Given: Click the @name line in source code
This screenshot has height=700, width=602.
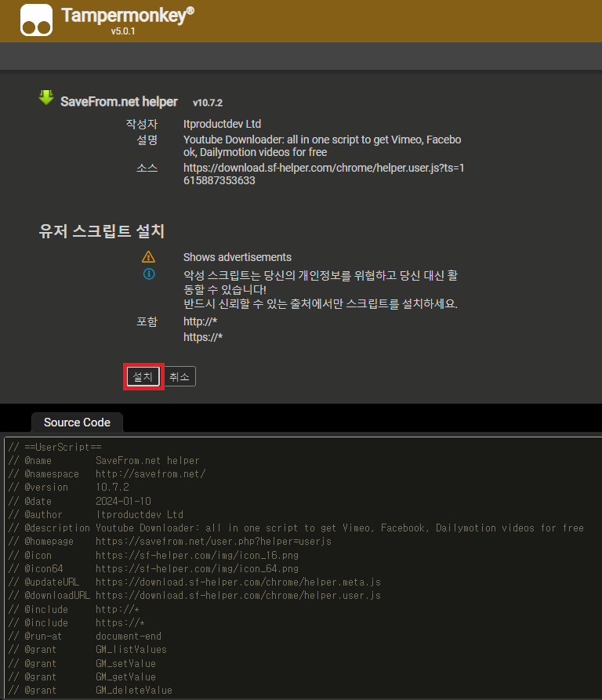Looking at the screenshot, I should [103, 460].
